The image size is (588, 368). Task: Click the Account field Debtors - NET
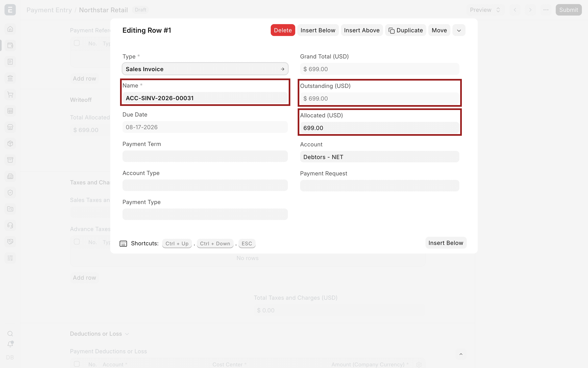pyautogui.click(x=380, y=157)
